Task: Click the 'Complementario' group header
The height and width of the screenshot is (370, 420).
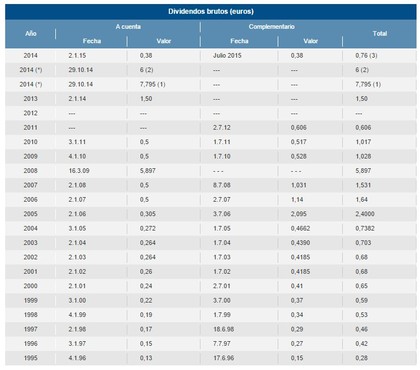Action: coord(271,27)
